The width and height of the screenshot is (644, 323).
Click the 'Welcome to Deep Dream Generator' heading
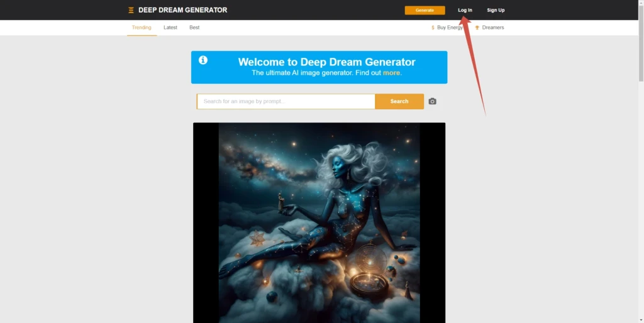click(327, 62)
